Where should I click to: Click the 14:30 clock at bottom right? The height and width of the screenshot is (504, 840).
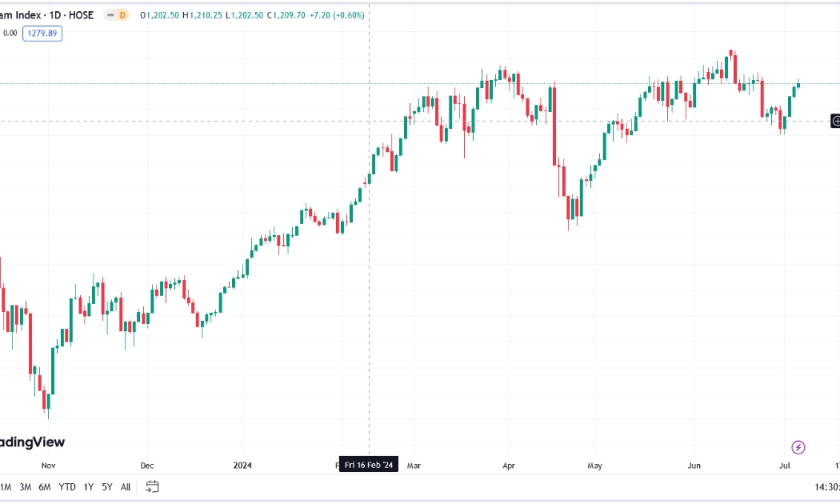click(x=826, y=487)
